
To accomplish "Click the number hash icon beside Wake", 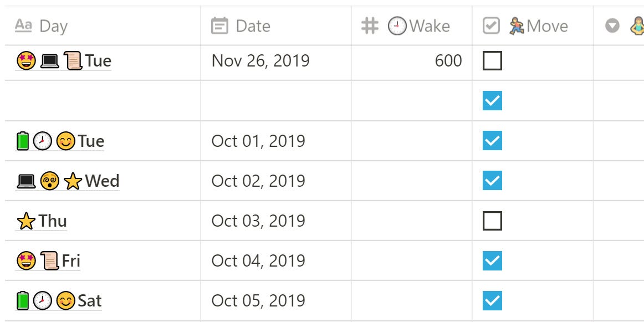I will click(370, 26).
